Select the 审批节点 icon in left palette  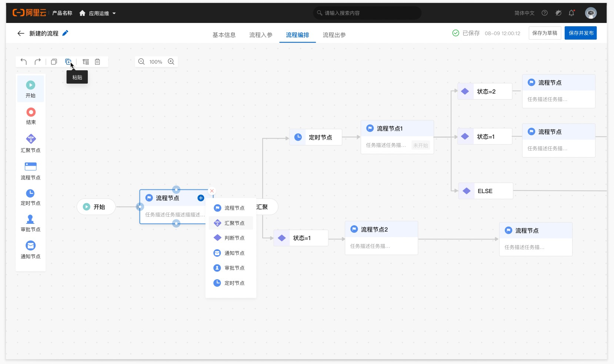30,219
